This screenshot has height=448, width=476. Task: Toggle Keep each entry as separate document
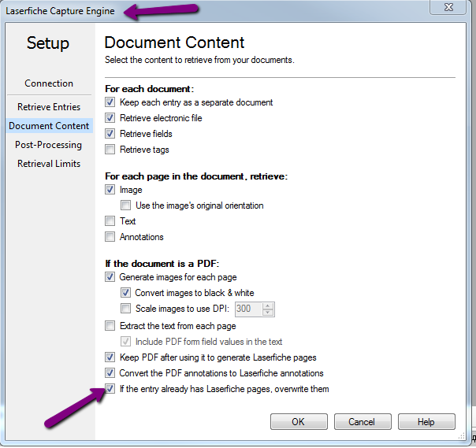pyautogui.click(x=110, y=102)
